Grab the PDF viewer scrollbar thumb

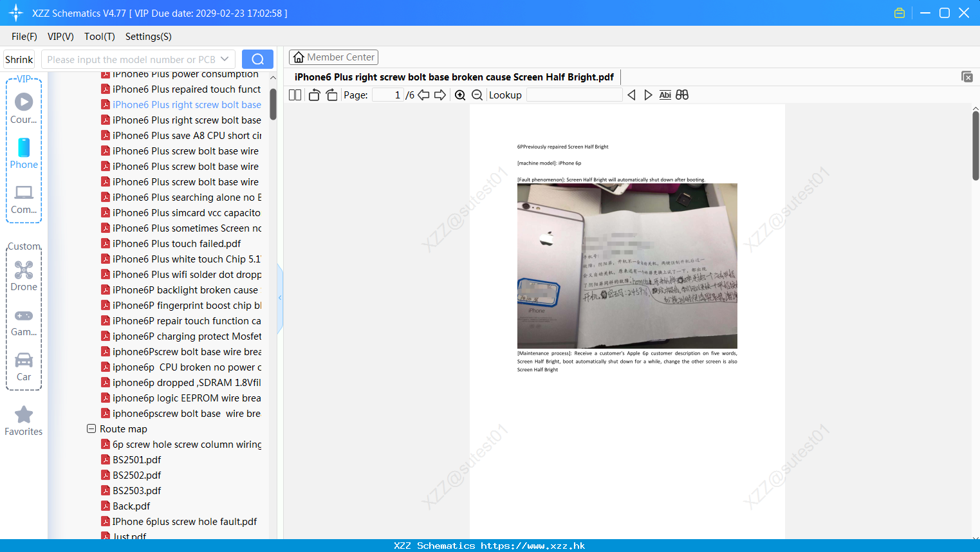(975, 145)
